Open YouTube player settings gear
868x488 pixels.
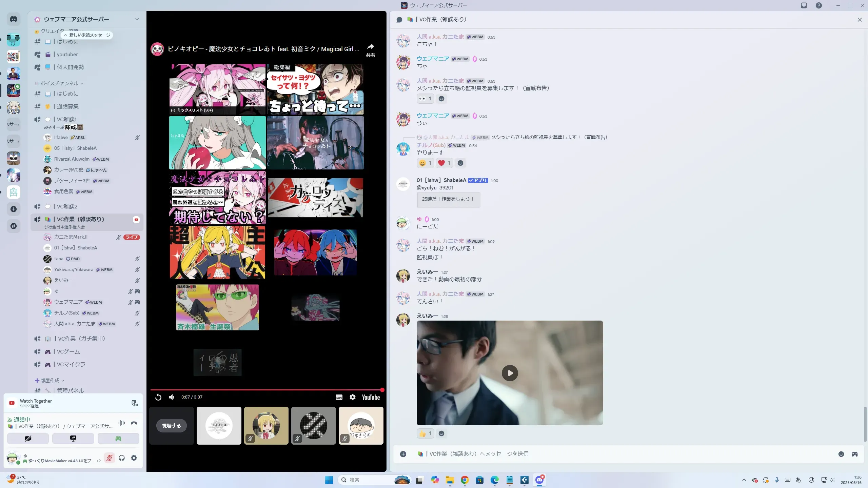coord(353,397)
